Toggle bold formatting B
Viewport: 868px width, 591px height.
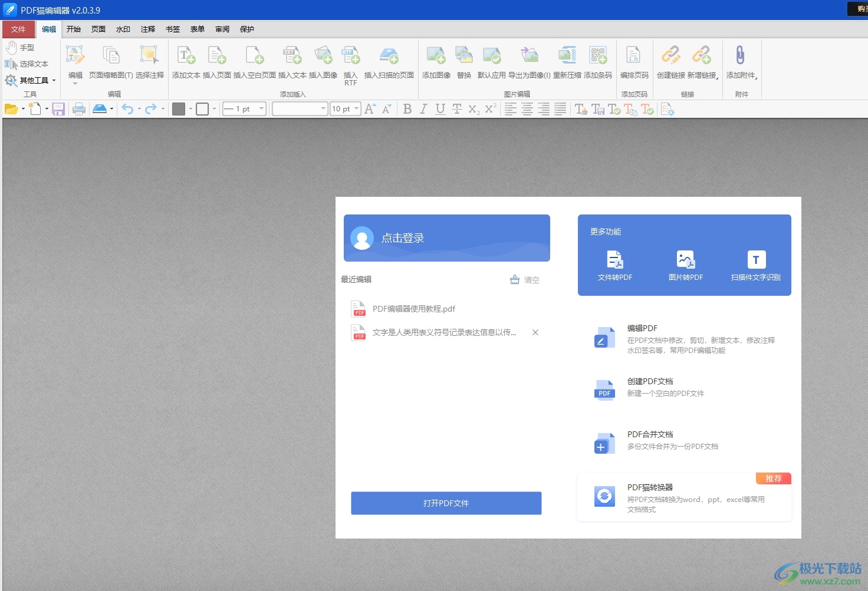tap(407, 109)
